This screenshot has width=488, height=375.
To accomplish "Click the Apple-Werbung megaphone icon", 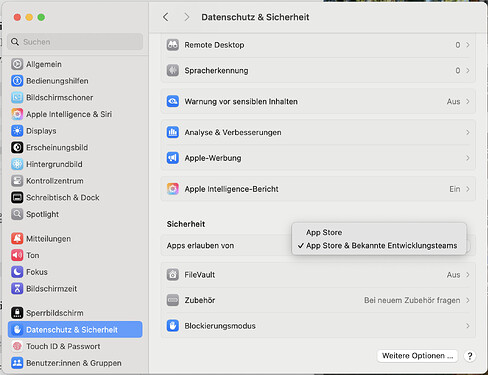I will point(173,158).
